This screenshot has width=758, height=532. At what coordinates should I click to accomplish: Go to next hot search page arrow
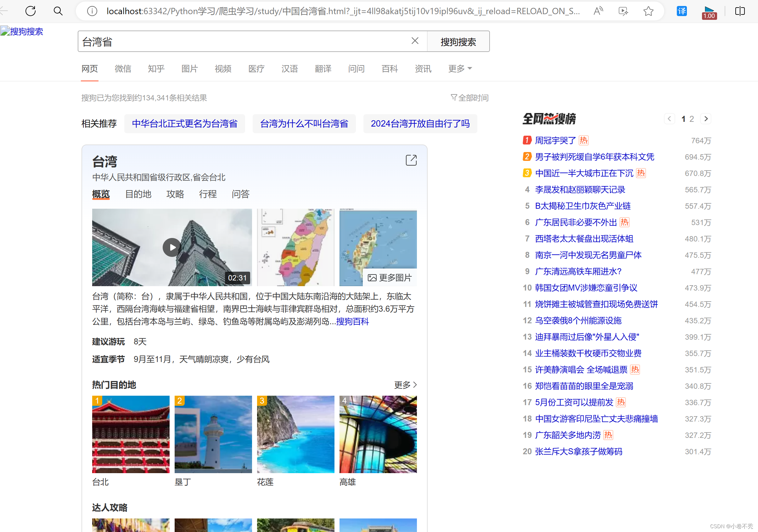tap(706, 119)
